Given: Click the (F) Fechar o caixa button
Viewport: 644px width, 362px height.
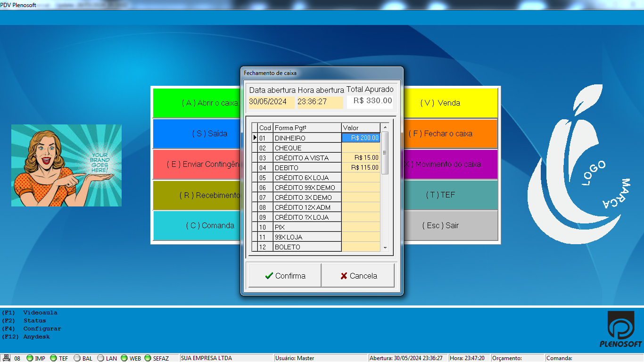Looking at the screenshot, I should point(450,133).
